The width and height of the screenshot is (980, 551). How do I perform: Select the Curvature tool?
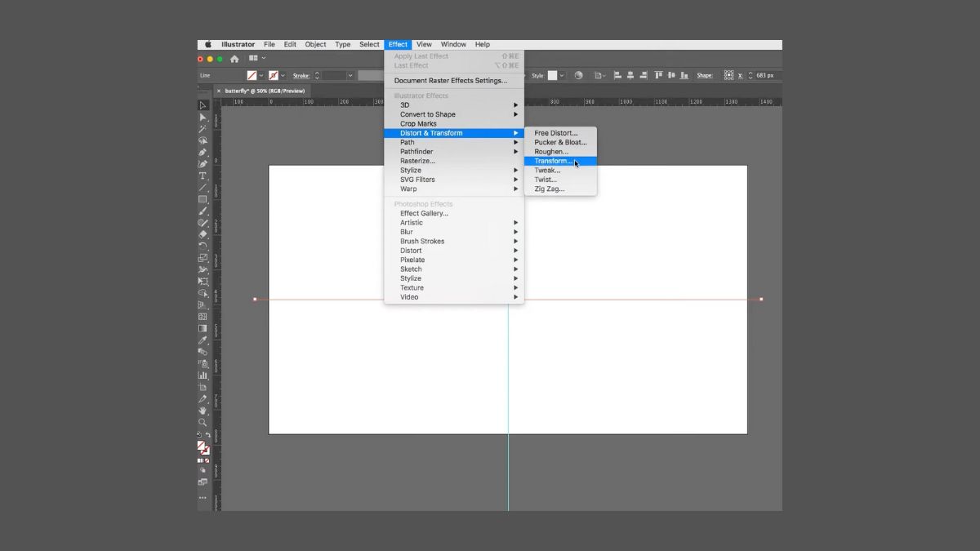[x=203, y=164]
